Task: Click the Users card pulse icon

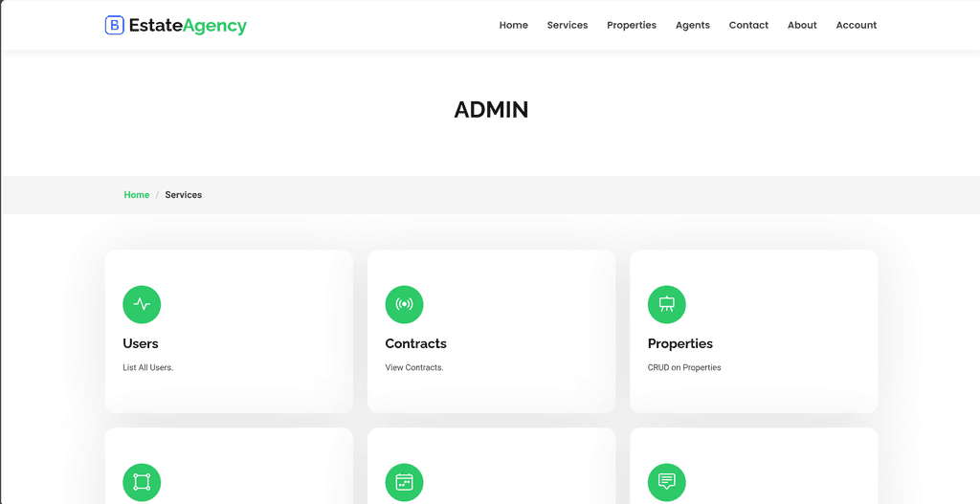Action: point(142,305)
